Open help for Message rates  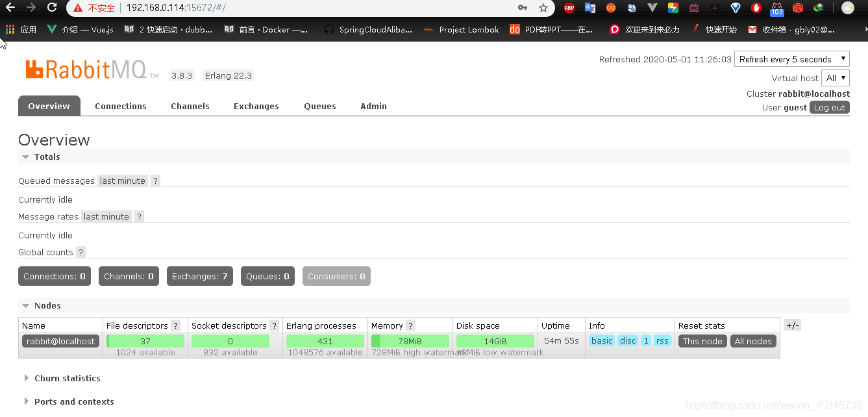pos(139,216)
